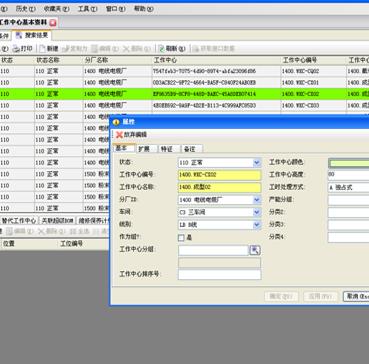Switch to the 扩展 tab in dialog
This screenshot has height=364, width=369.
pos(144,149)
